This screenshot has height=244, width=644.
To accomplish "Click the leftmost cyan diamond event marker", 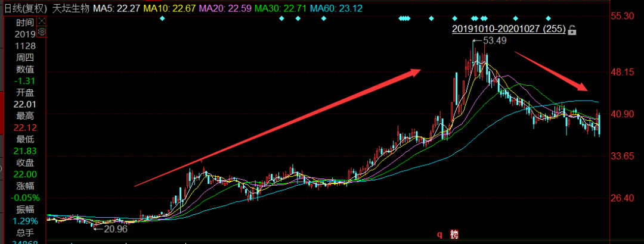I will pos(162,18).
